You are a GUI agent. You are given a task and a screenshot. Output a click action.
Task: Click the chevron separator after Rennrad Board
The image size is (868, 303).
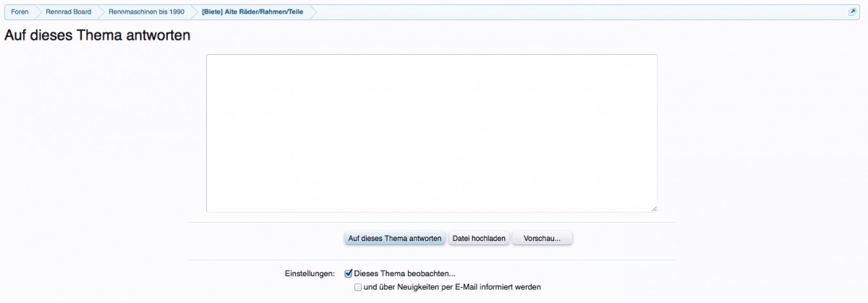(99, 12)
